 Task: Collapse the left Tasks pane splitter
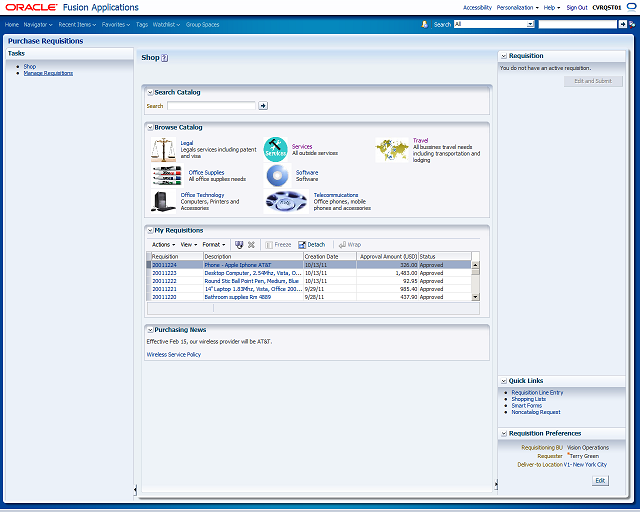point(135,489)
